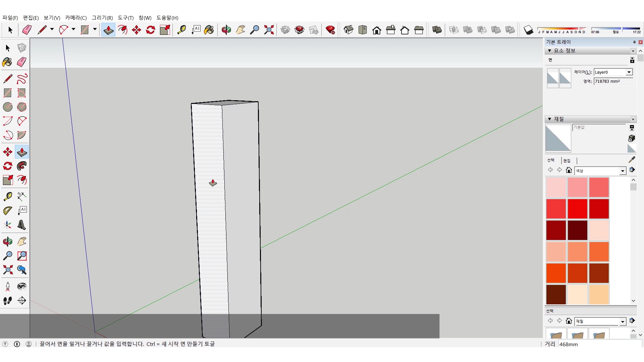Open the 카메라(C) menu
The image size is (644, 362).
point(76,18)
